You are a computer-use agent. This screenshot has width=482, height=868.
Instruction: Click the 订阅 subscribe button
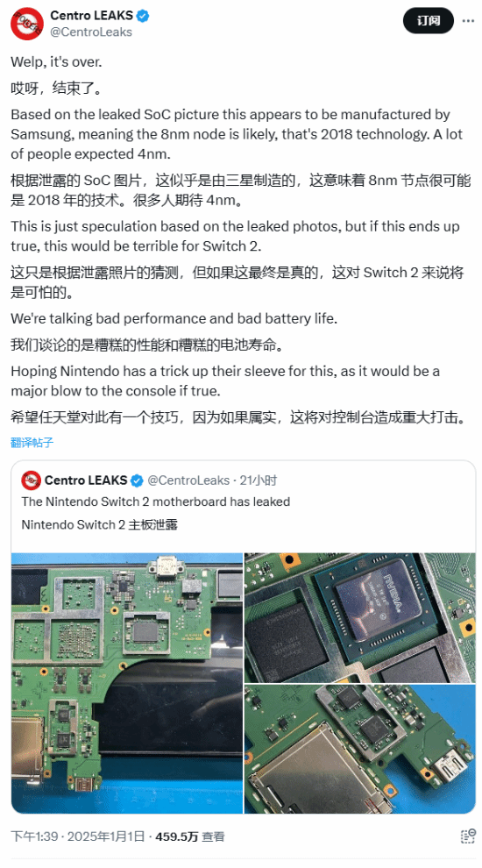pyautogui.click(x=429, y=21)
